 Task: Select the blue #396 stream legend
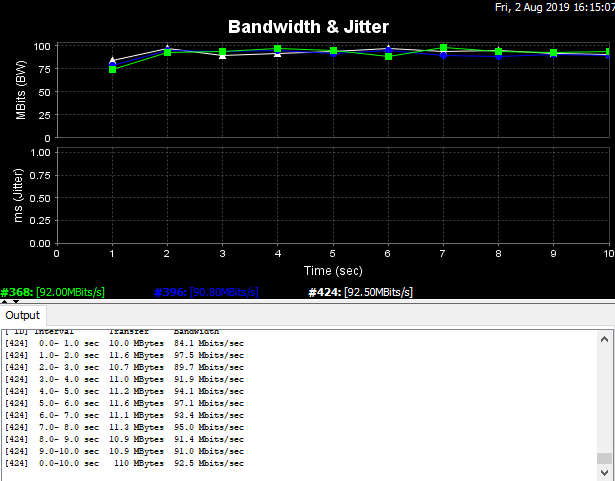207,292
